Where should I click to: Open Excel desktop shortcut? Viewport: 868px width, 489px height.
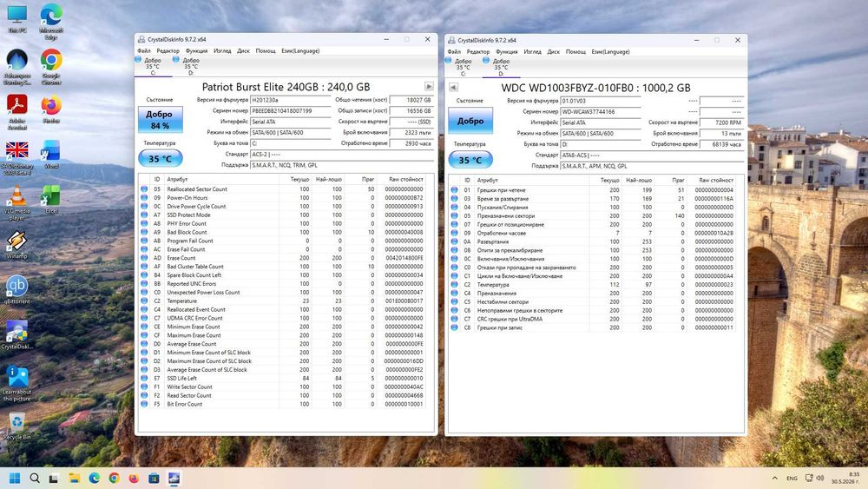pos(51,200)
